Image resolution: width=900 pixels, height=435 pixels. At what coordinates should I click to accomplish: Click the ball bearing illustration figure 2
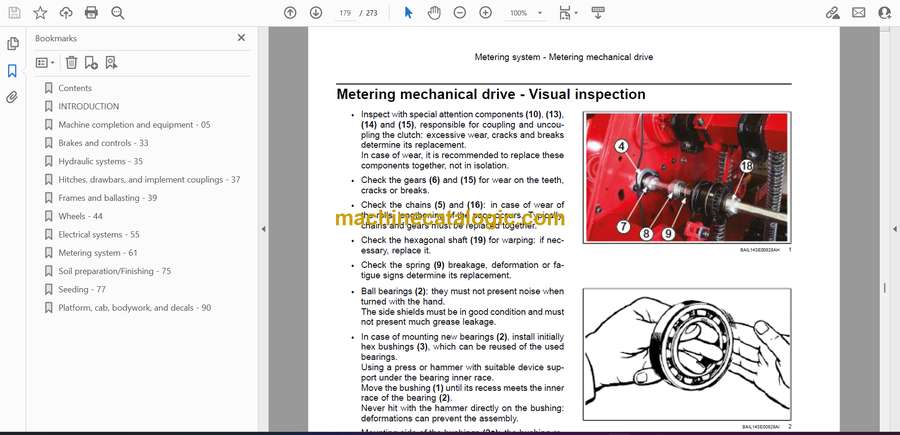(x=687, y=354)
